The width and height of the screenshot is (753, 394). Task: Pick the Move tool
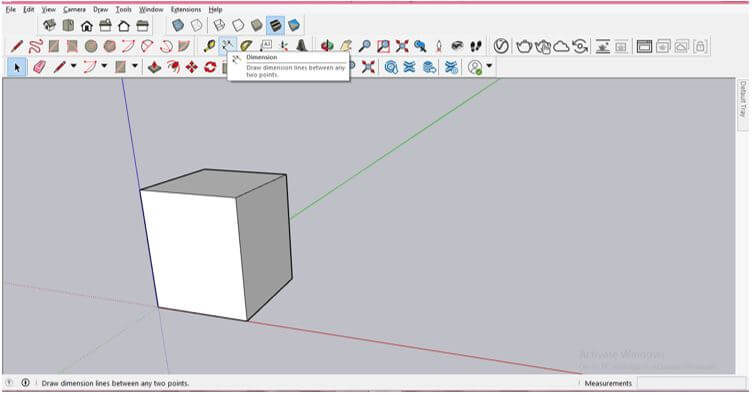click(x=192, y=67)
